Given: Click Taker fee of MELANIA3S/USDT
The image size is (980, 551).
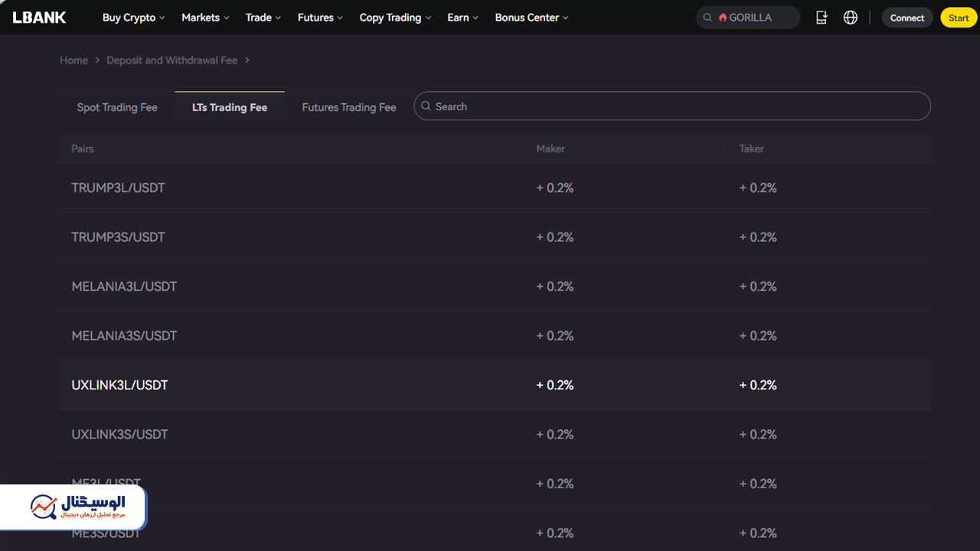Looking at the screenshot, I should [758, 336].
